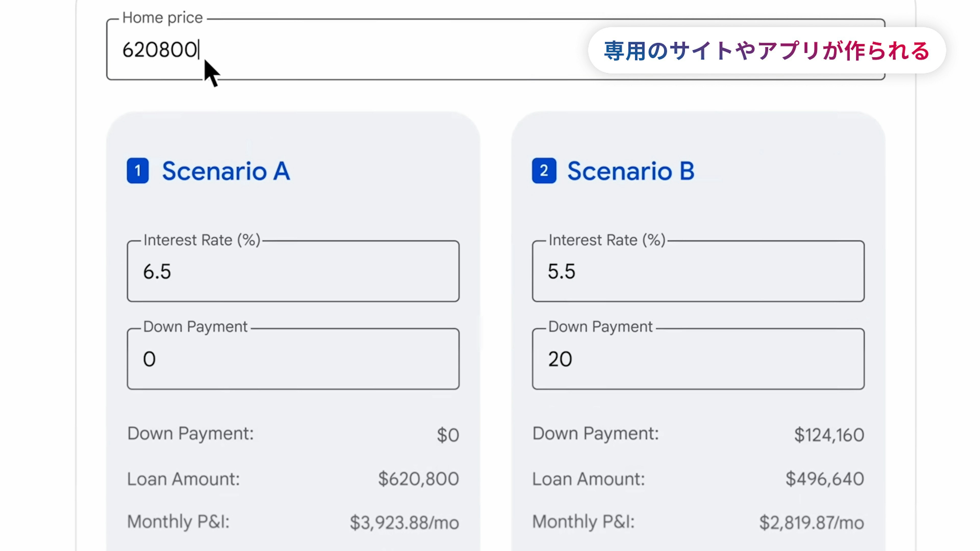Click the blue number 2 badge icon
The image size is (980, 551).
pos(544,171)
